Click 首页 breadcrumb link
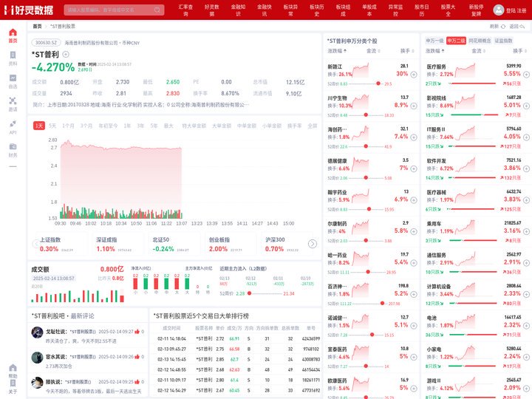The height and width of the screenshot is (399, 532). [37, 26]
